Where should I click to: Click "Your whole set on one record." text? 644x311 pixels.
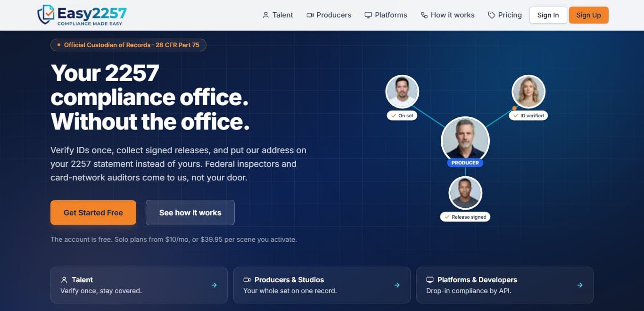tap(290, 291)
